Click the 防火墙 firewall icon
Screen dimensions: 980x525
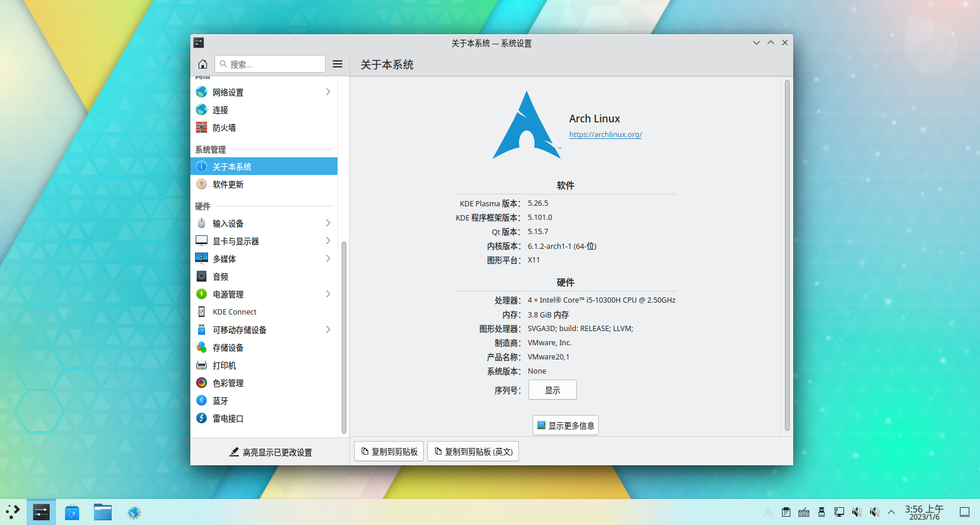pos(202,128)
